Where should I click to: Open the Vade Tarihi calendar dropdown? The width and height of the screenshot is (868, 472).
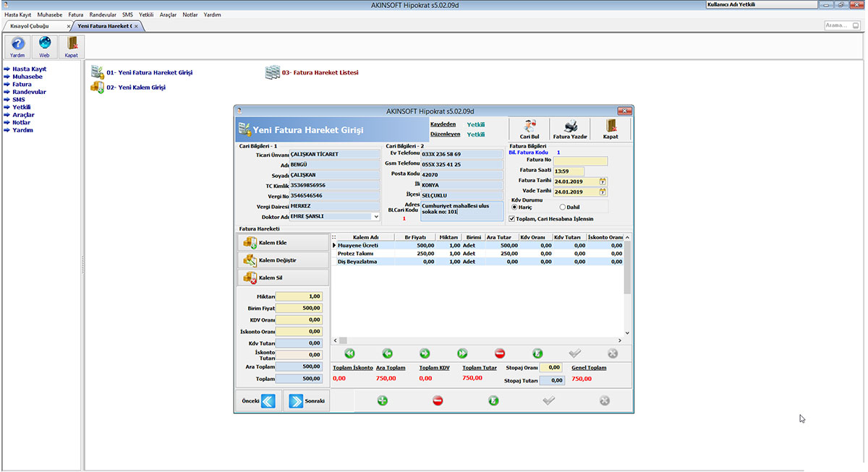603,192
